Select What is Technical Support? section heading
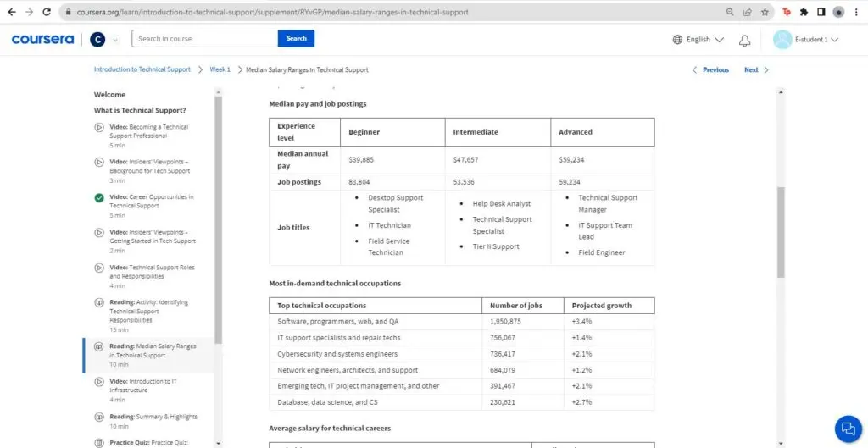Screen dimensions: 868x448 140,110
